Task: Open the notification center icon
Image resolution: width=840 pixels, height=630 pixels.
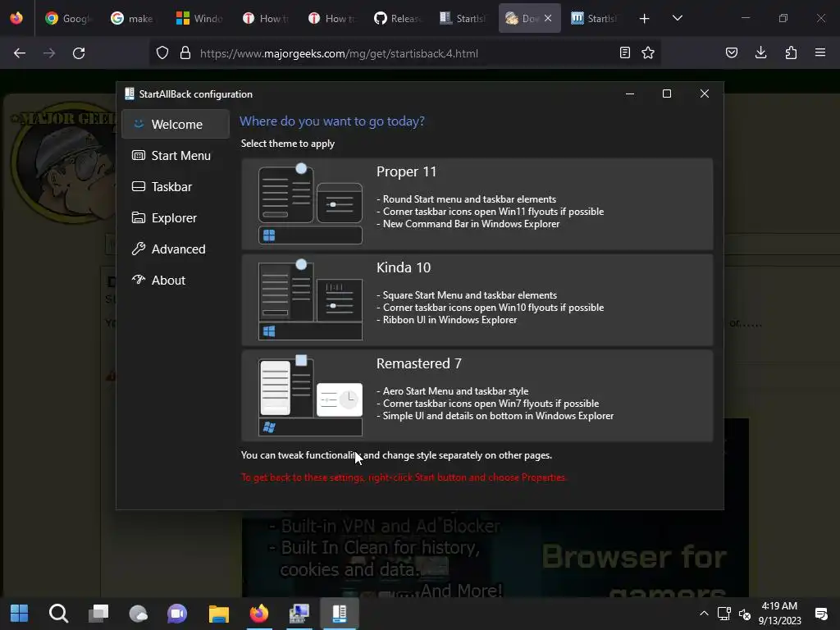Action: pyautogui.click(x=820, y=614)
